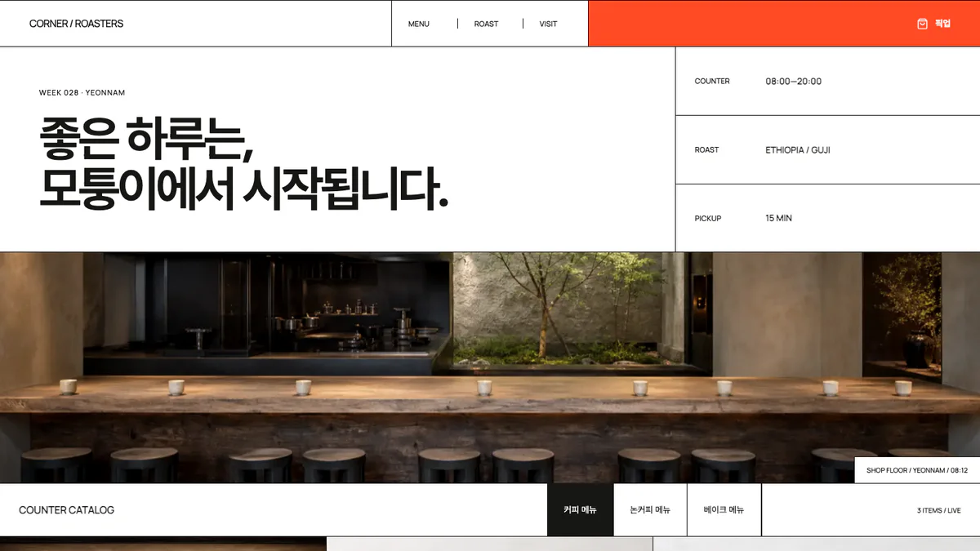Image resolution: width=980 pixels, height=551 pixels.
Task: Open the MENU navigation link
Action: coord(419,24)
